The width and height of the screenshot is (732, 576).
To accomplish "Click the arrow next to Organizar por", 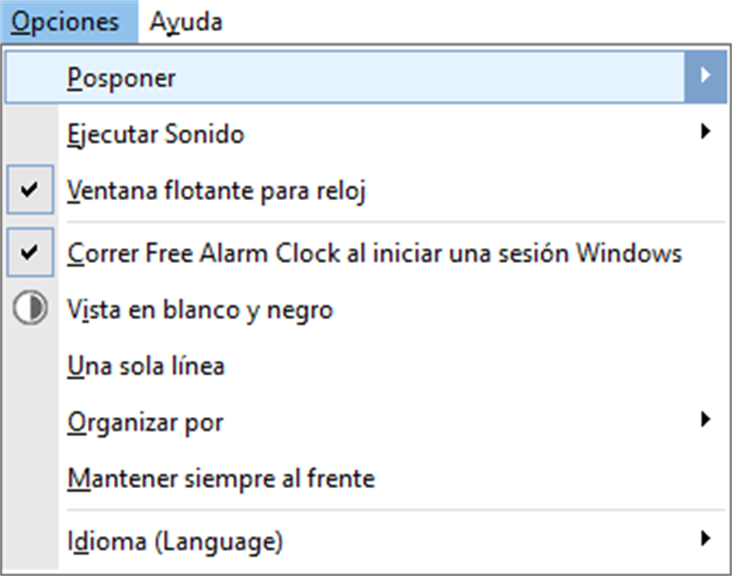I will [x=705, y=420].
